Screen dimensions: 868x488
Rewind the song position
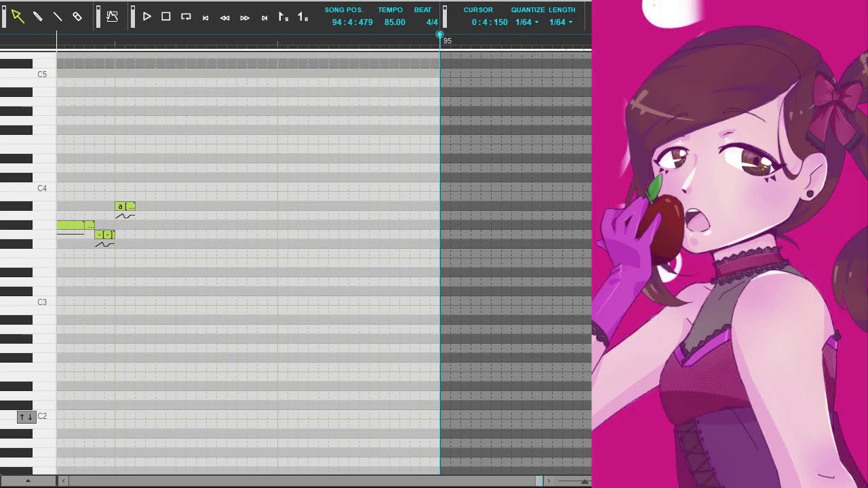point(225,18)
